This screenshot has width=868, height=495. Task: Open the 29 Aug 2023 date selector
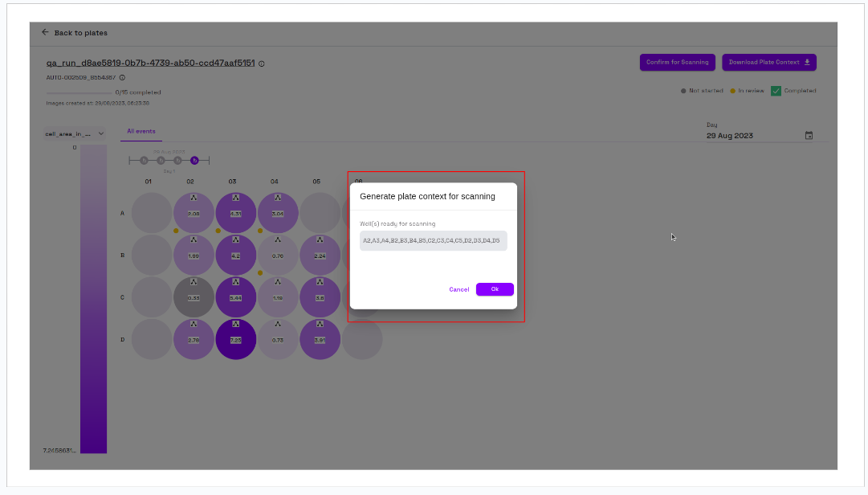[729, 135]
